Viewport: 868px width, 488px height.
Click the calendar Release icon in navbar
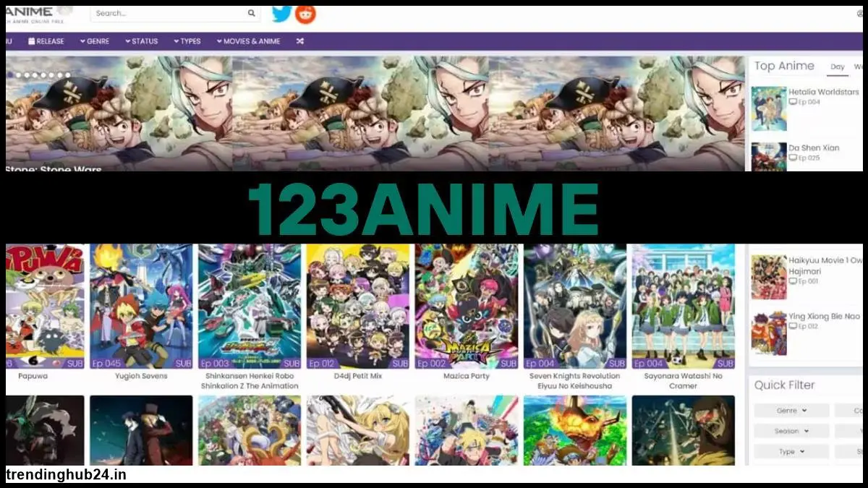32,41
